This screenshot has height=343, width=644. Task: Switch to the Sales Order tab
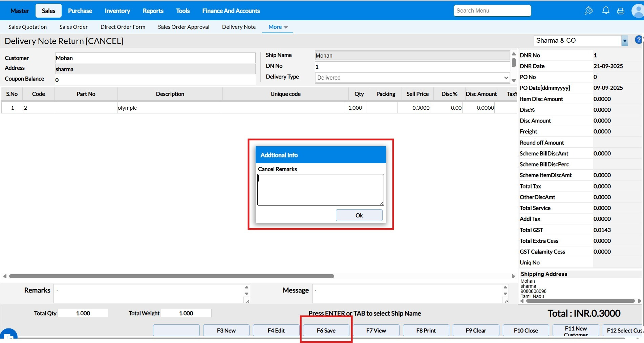[x=73, y=27]
